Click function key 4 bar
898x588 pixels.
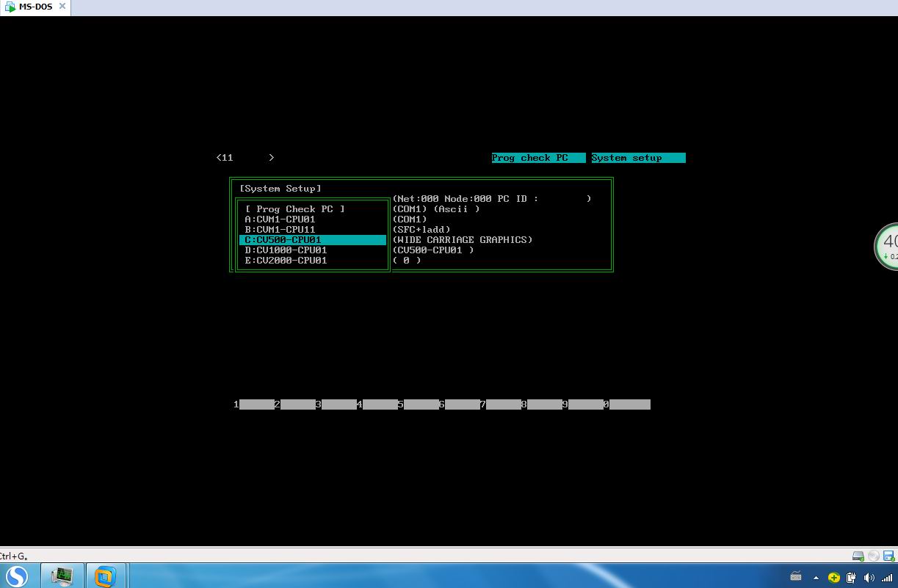[x=380, y=404]
